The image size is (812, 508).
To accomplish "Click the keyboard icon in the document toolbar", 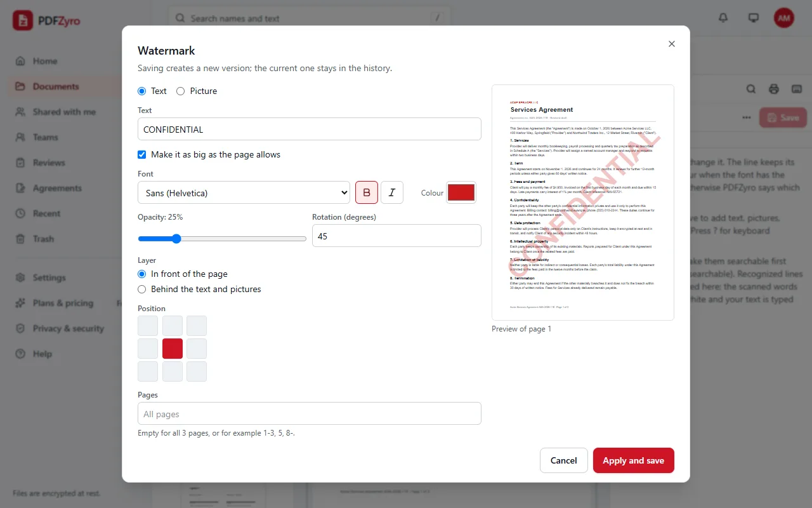I will [x=797, y=89].
